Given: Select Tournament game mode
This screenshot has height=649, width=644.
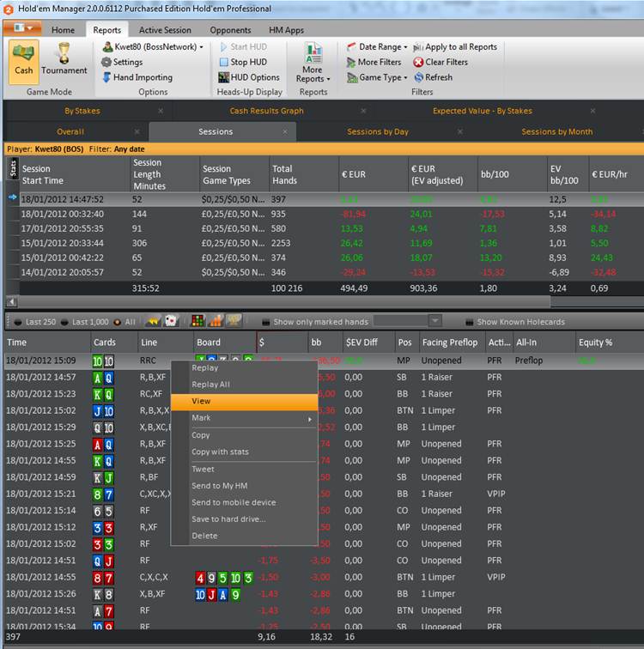Looking at the screenshot, I should (64, 61).
